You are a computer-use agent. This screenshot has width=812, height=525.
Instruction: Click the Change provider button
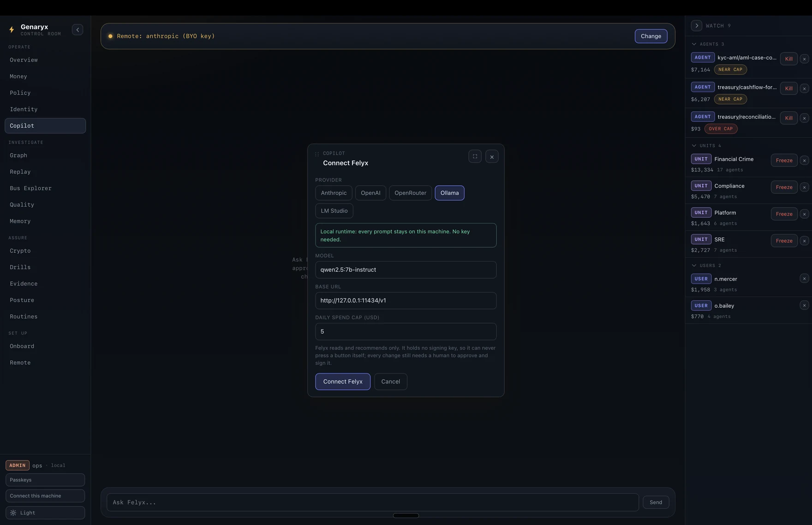(651, 36)
